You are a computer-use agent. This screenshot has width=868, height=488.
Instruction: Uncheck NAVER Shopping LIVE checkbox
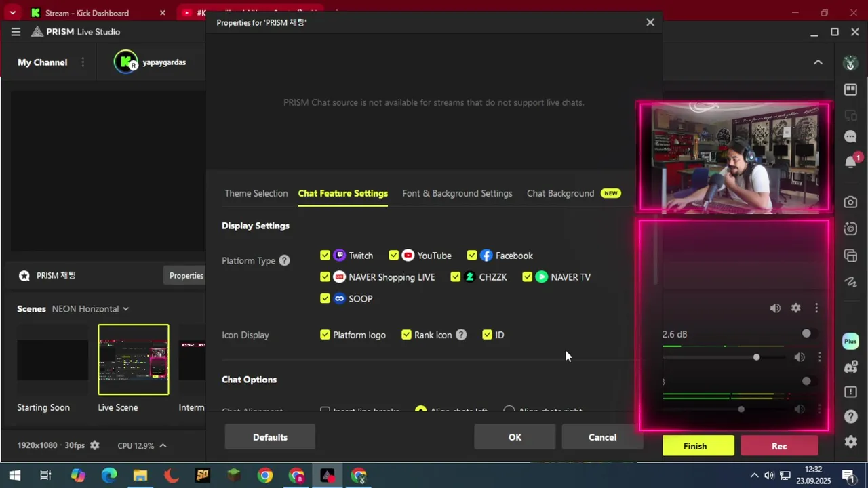point(325,277)
